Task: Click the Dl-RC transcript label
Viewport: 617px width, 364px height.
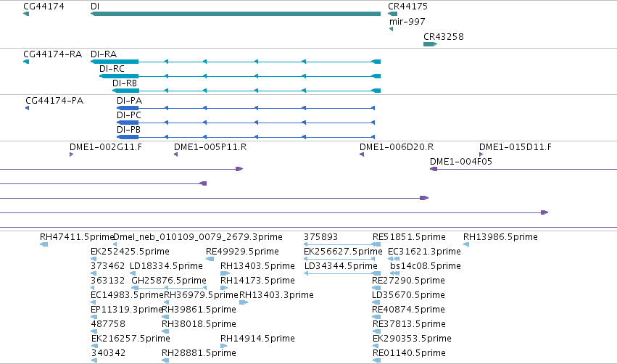Action: [112, 68]
